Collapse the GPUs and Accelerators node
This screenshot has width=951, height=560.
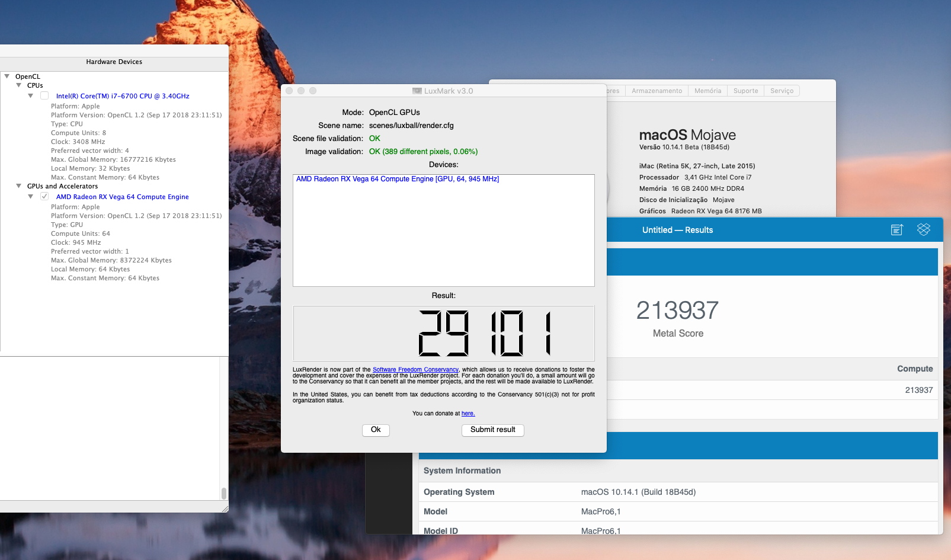click(19, 186)
